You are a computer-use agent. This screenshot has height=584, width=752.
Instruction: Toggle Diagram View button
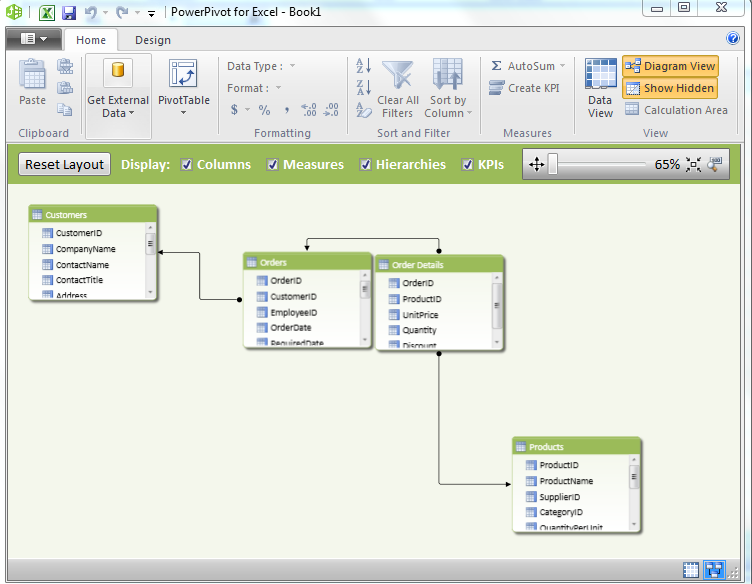pyautogui.click(x=670, y=66)
